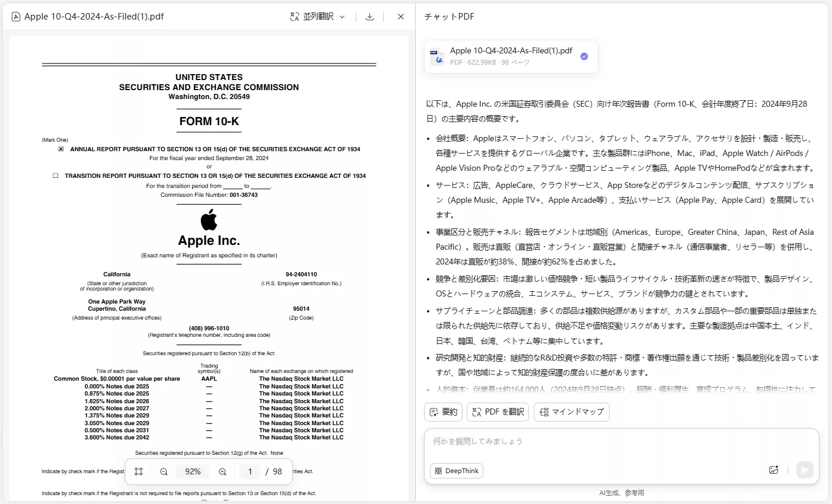Click the 要約 summary icon button
The width and height of the screenshot is (832, 504).
point(433,412)
